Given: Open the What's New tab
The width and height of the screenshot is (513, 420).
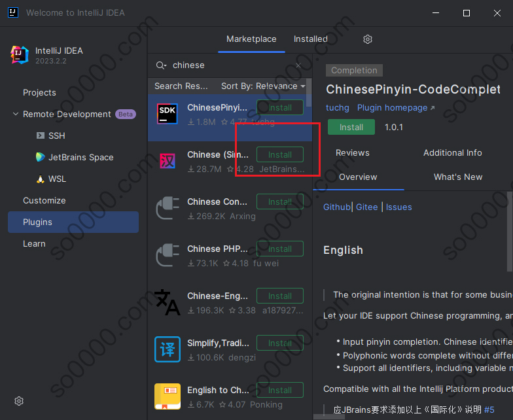Looking at the screenshot, I should coord(458,177).
